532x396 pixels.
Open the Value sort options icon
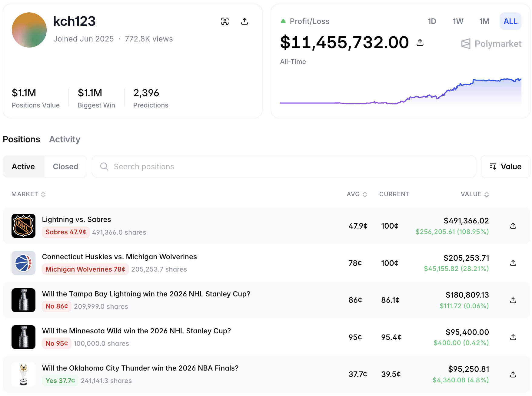493,167
